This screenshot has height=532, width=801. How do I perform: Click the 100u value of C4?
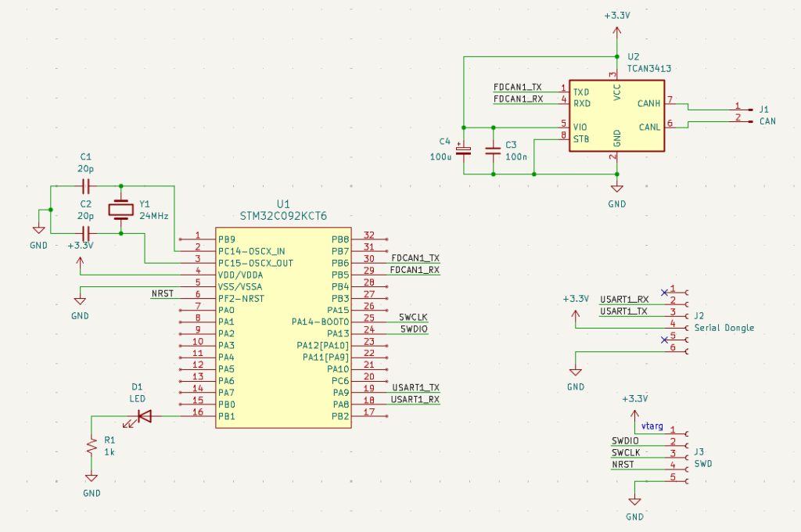tap(440, 157)
